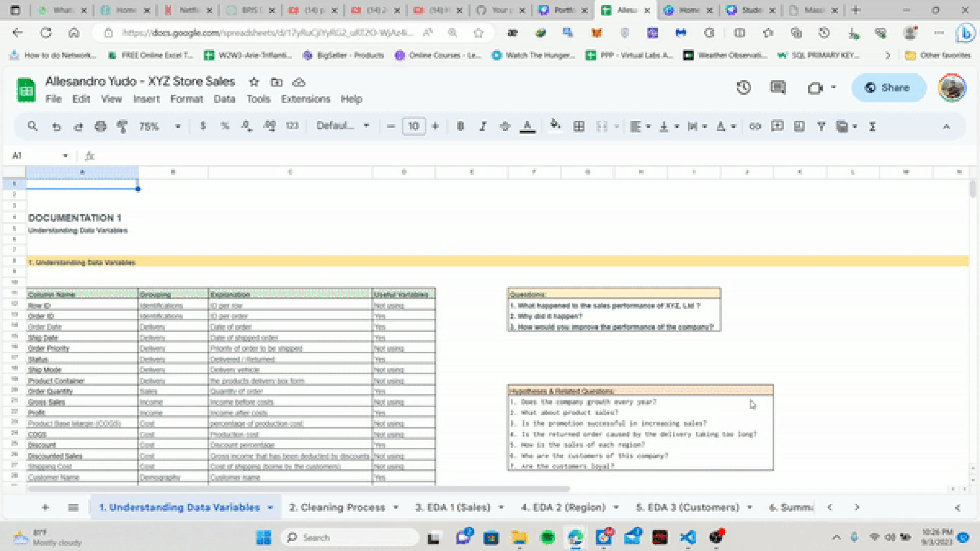The height and width of the screenshot is (551, 980).
Task: Open the Data menu
Action: tap(224, 99)
